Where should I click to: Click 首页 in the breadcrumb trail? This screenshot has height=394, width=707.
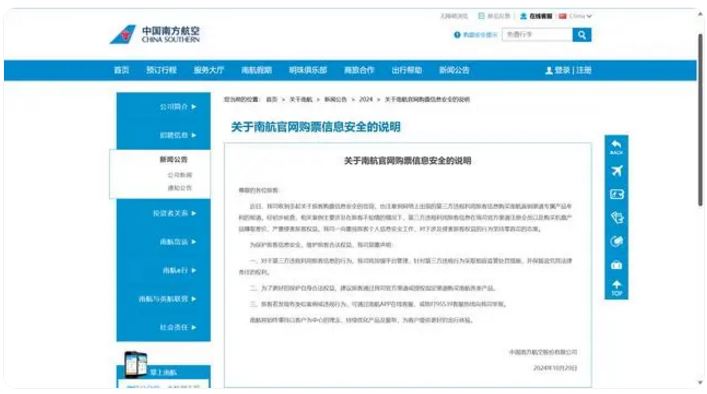[271, 99]
